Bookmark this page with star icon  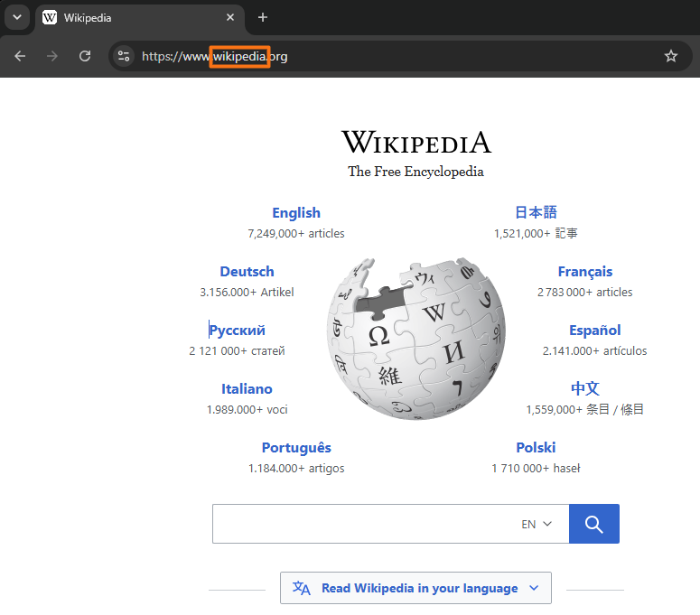[x=670, y=56]
